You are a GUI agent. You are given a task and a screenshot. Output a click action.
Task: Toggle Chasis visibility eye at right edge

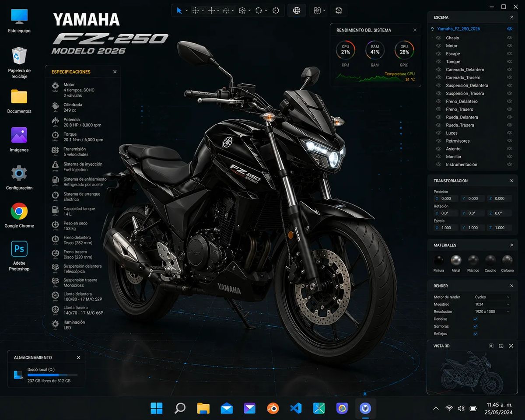click(510, 38)
